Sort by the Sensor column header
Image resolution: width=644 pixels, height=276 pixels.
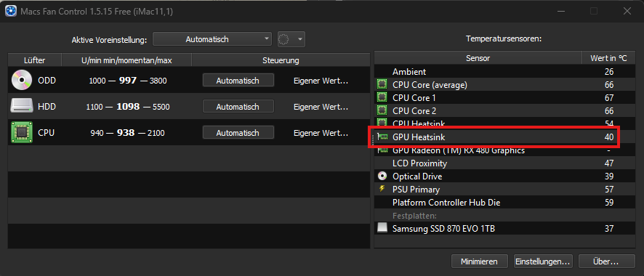pyautogui.click(x=478, y=58)
